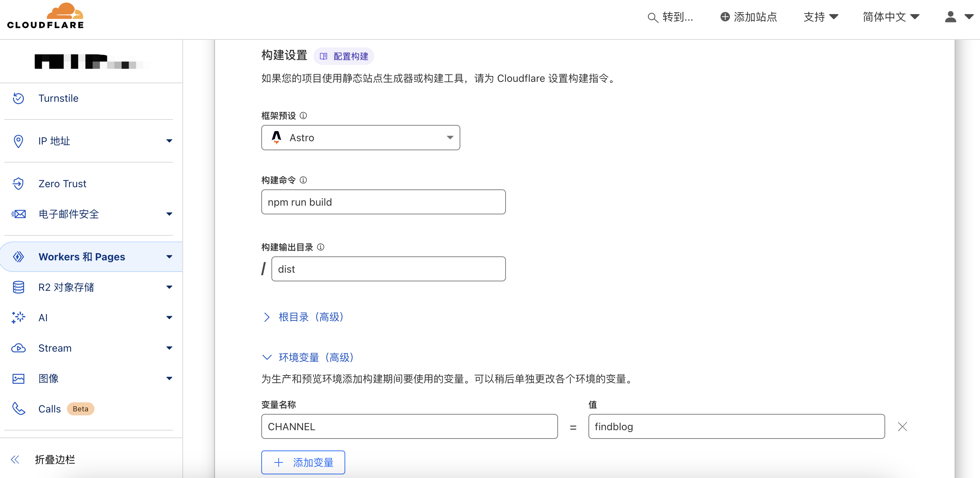Expand the R2 对象存储 arrow
The height and width of the screenshot is (478, 980).
(x=169, y=287)
